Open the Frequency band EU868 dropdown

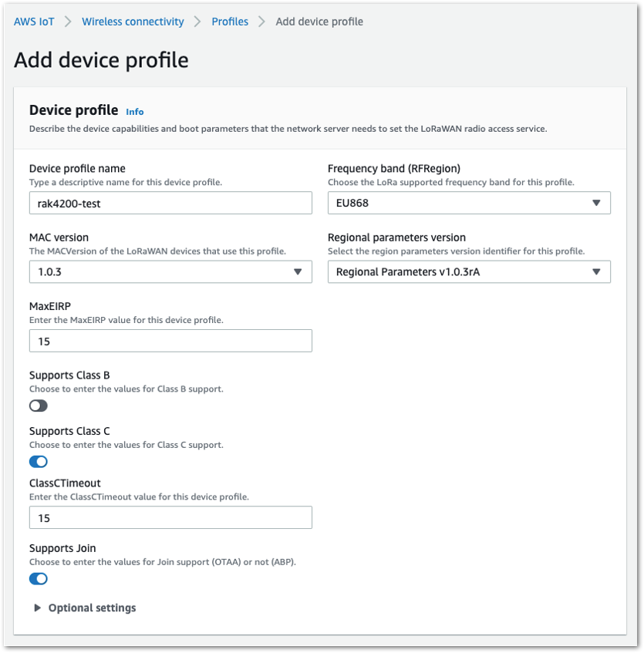[x=469, y=203]
